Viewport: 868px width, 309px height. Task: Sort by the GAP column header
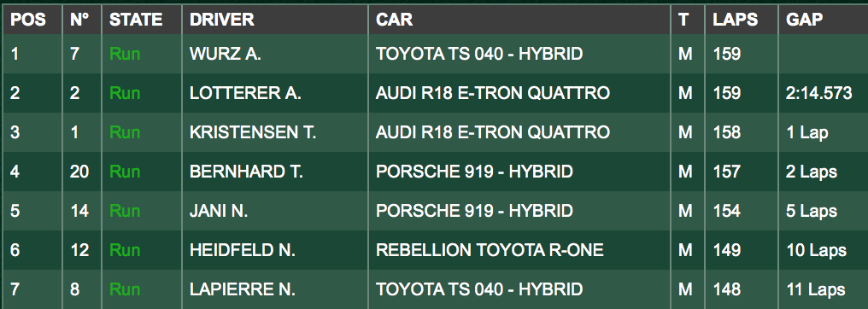(x=804, y=20)
